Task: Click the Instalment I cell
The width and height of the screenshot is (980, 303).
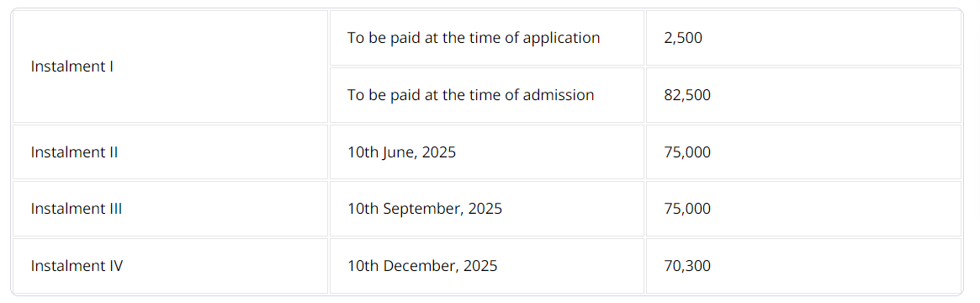Action: [170, 66]
